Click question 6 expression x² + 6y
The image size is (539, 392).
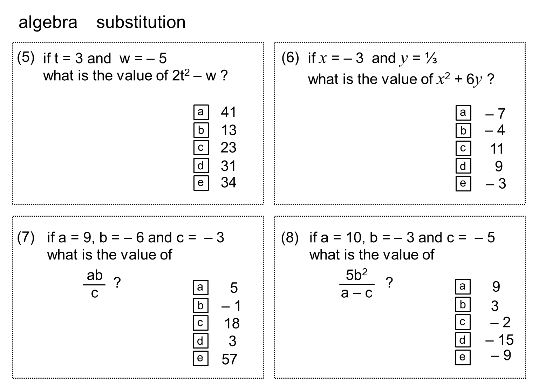[x=459, y=80]
